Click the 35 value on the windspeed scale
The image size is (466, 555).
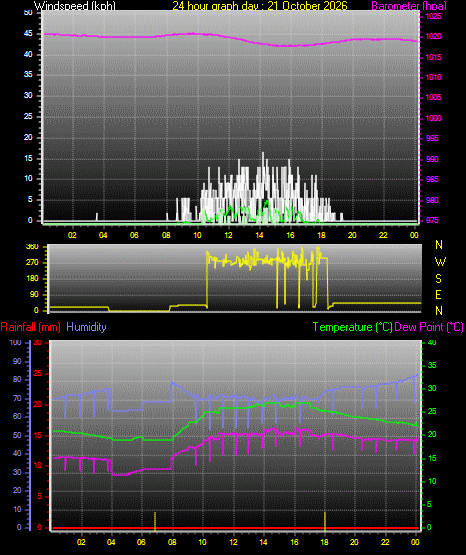(x=28, y=74)
